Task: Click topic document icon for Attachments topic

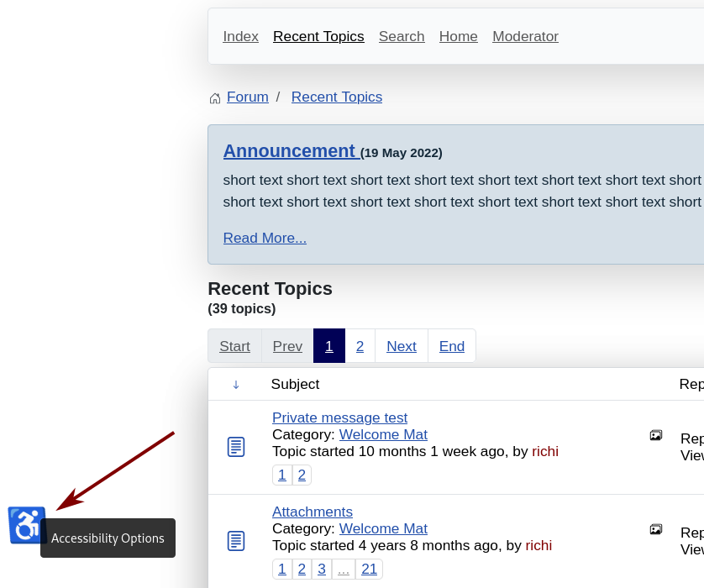Action: pos(236,541)
